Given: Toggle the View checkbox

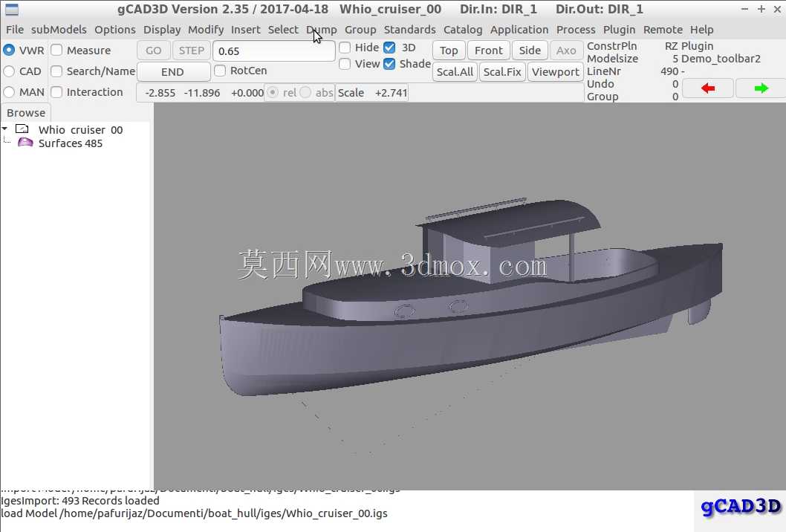Looking at the screenshot, I should coord(345,64).
